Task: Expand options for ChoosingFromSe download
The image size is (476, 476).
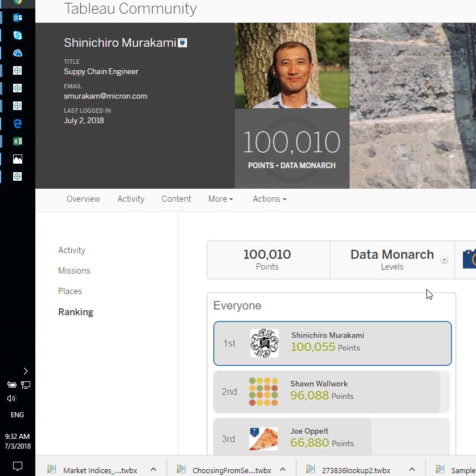Action: point(283,469)
